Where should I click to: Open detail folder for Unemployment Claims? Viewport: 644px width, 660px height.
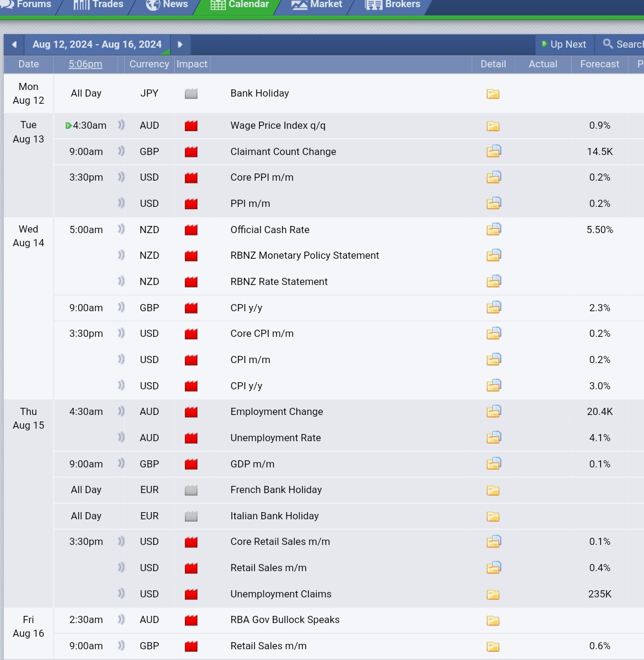[x=493, y=594]
